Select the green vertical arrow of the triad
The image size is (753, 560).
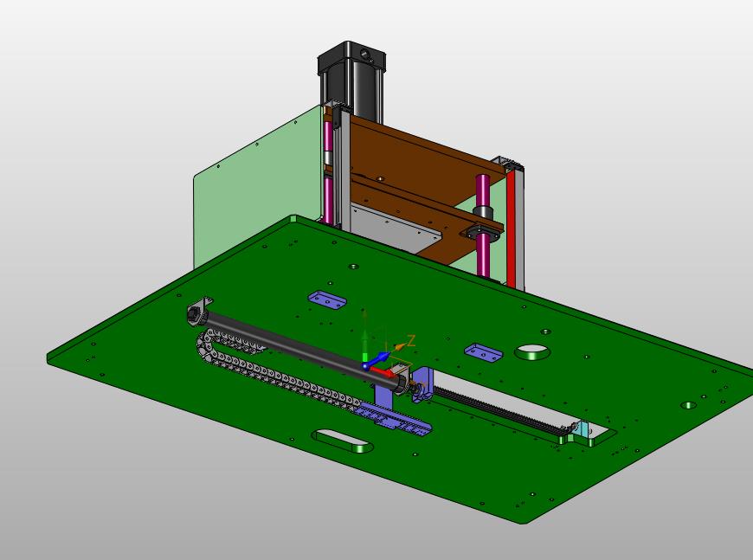(x=364, y=344)
